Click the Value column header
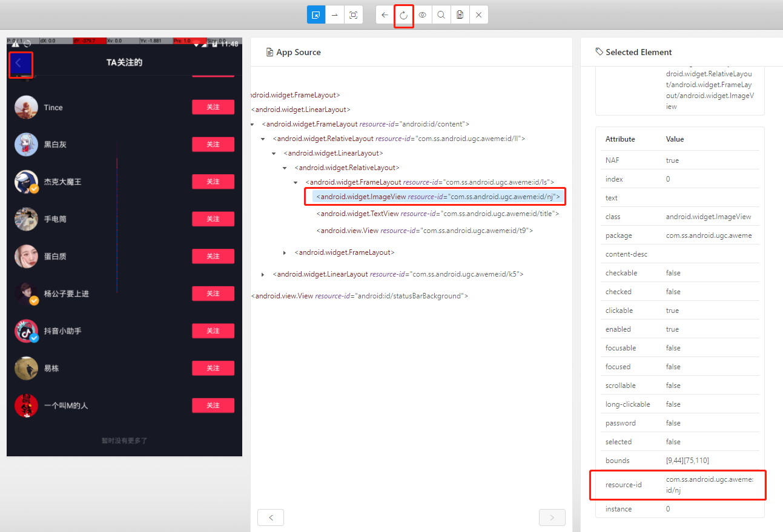 tap(675, 139)
